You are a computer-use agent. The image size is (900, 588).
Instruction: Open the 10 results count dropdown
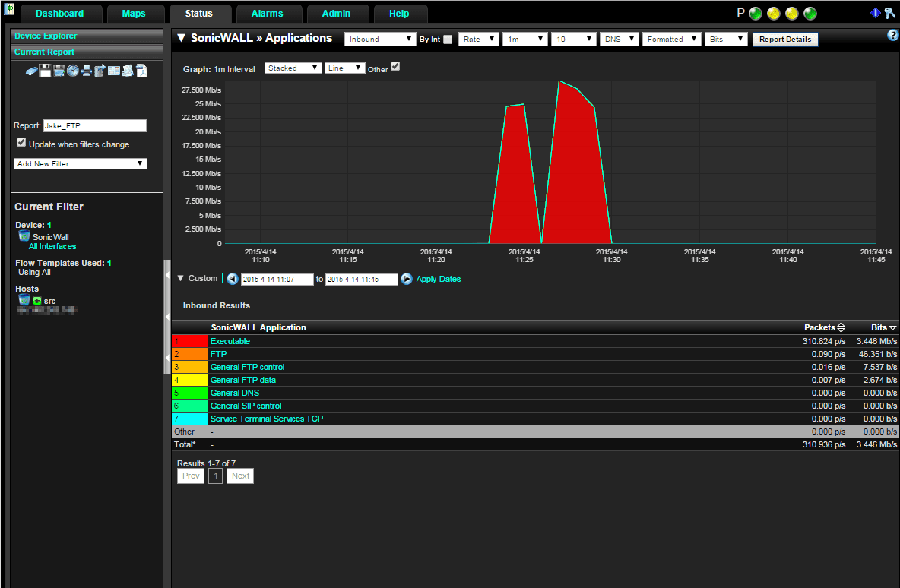click(x=573, y=39)
